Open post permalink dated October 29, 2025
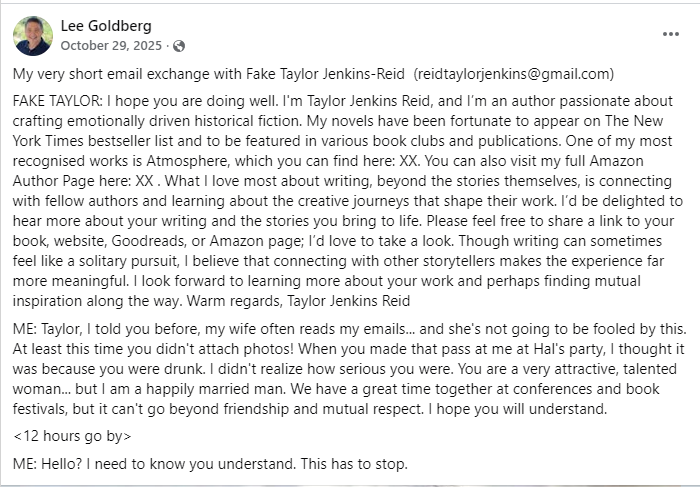 pyautogui.click(x=111, y=46)
